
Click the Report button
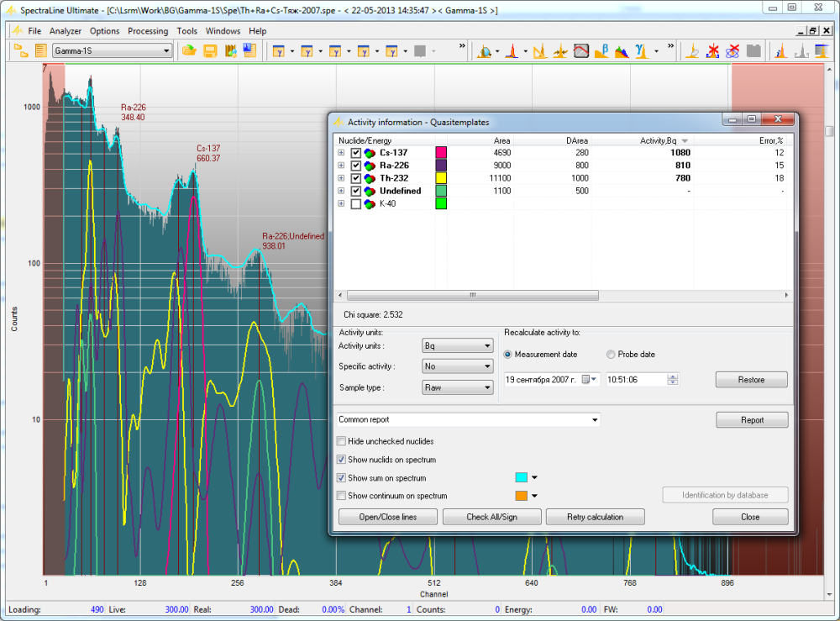752,420
